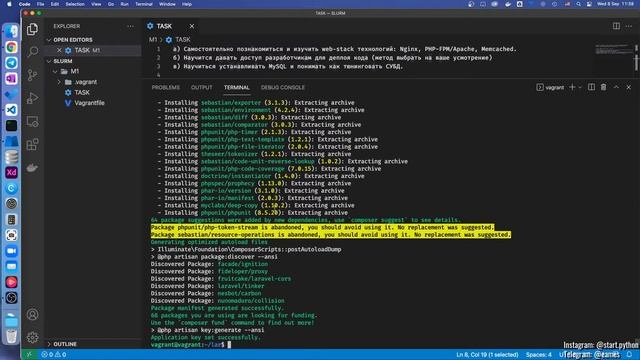
Task: Switch to the DEBUG CONSOLE tab
Action: tap(282, 87)
